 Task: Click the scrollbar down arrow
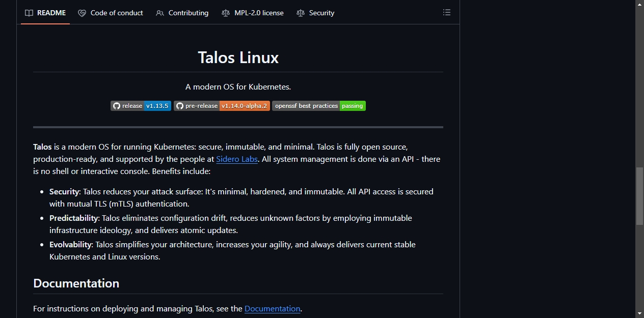pos(640,313)
